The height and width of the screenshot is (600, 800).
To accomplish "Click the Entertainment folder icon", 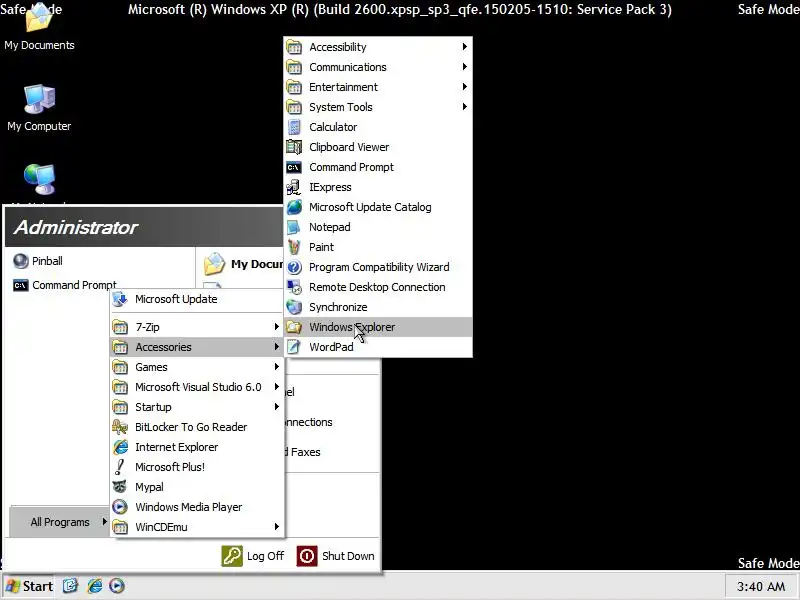I will coord(294,87).
